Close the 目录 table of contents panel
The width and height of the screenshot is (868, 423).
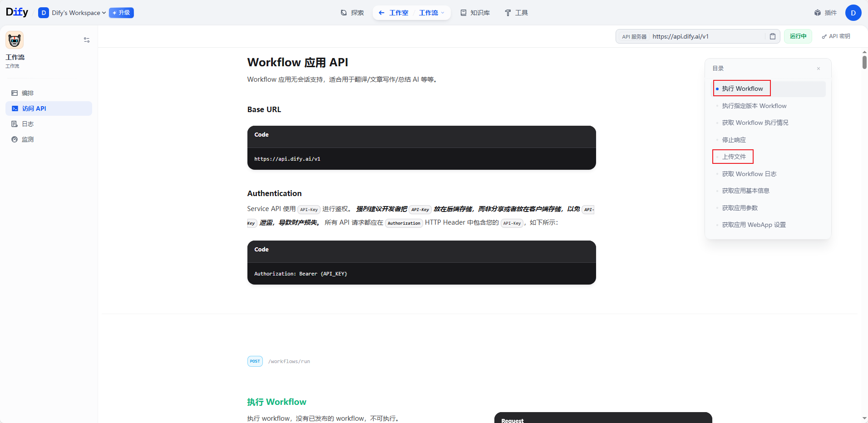[818, 69]
